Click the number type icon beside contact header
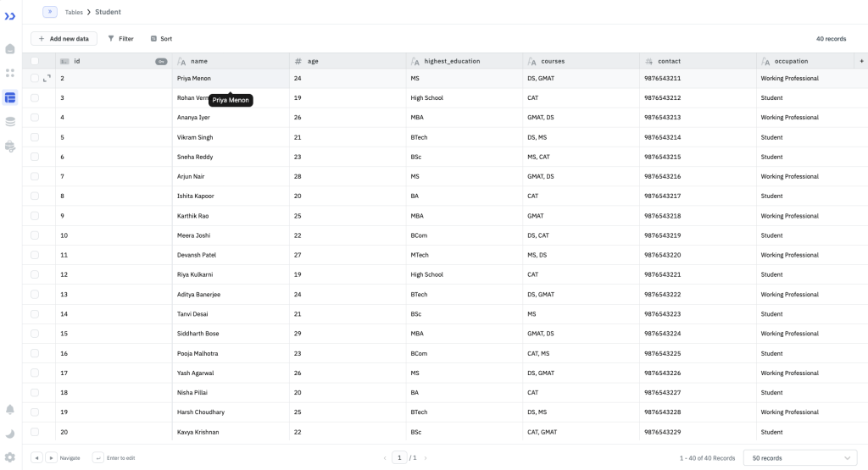The image size is (868, 470). pos(648,61)
